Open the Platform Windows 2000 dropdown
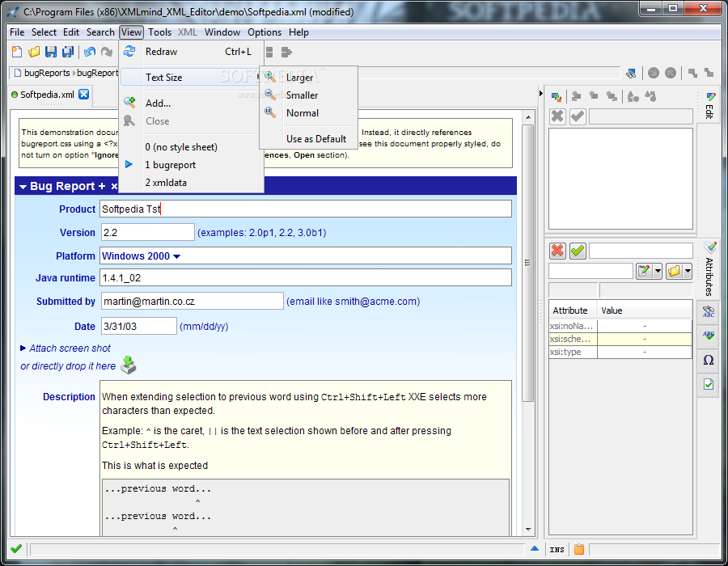728x566 pixels. pos(176,256)
